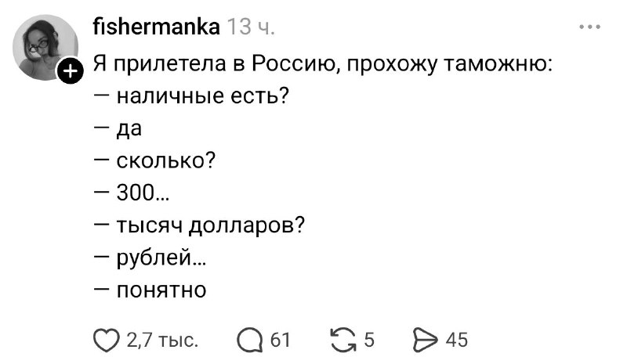Click the repost count showing 5
Screen dimensions: 627x364
370,339
